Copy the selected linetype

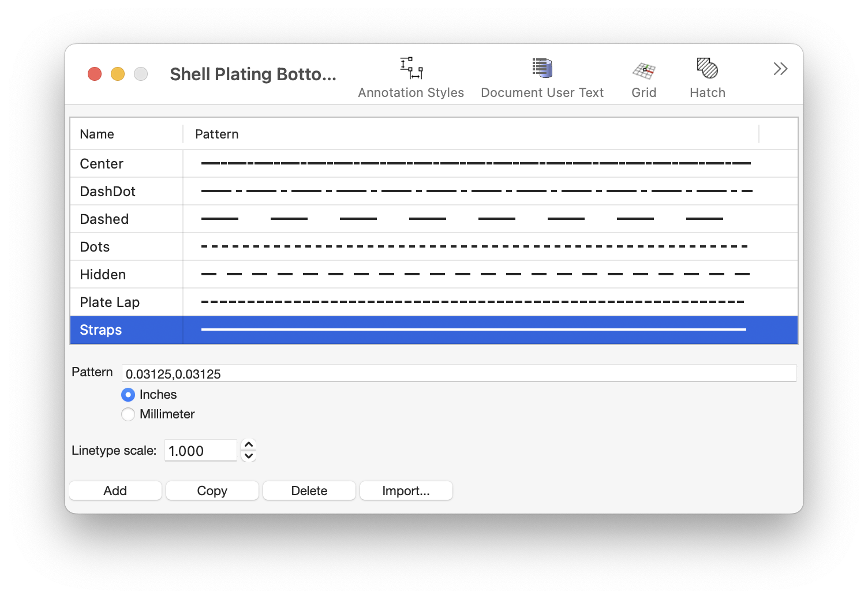click(212, 491)
